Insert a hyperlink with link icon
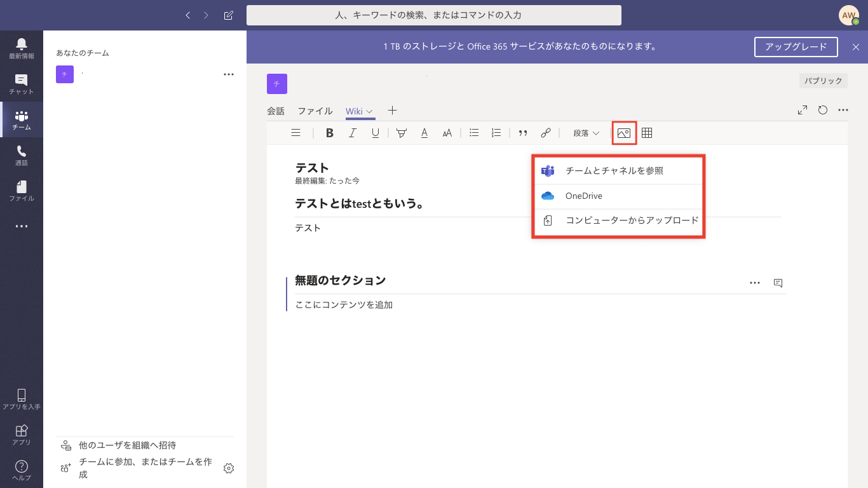 (545, 133)
